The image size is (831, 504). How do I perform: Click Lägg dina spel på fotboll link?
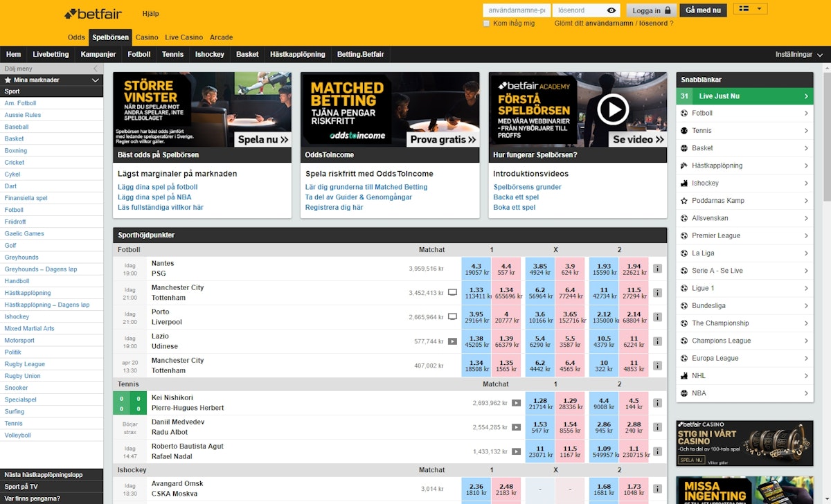pos(158,187)
